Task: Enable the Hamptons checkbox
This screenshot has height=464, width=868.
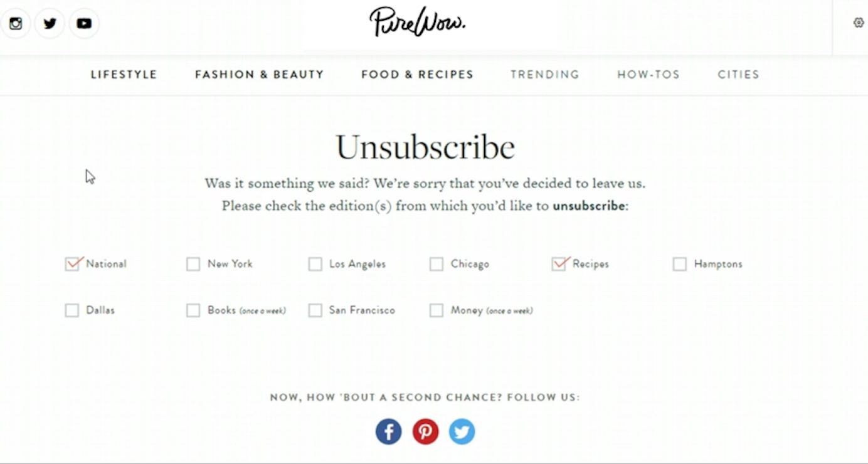Action: click(680, 264)
